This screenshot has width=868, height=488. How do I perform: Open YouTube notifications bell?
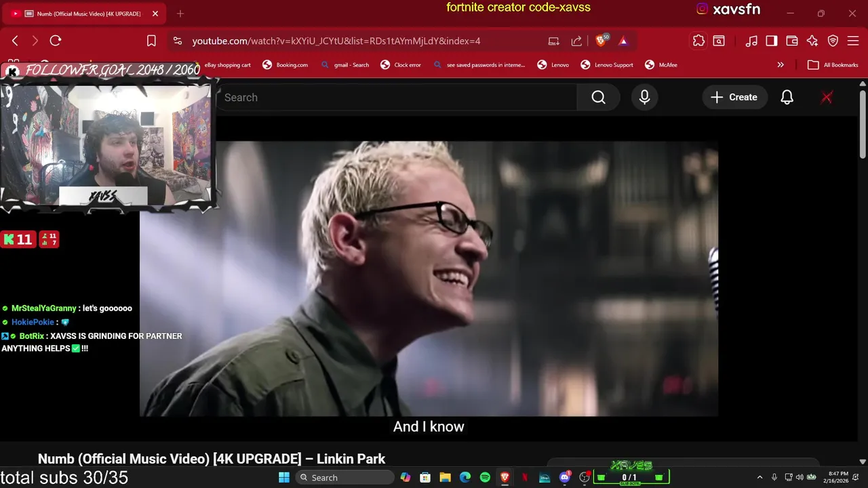[x=787, y=98]
